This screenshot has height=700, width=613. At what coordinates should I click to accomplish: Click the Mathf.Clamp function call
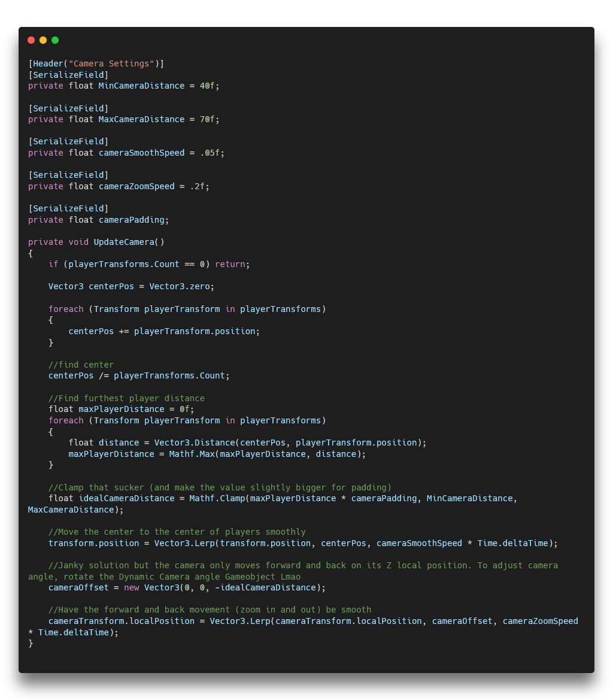pyautogui.click(x=217, y=498)
